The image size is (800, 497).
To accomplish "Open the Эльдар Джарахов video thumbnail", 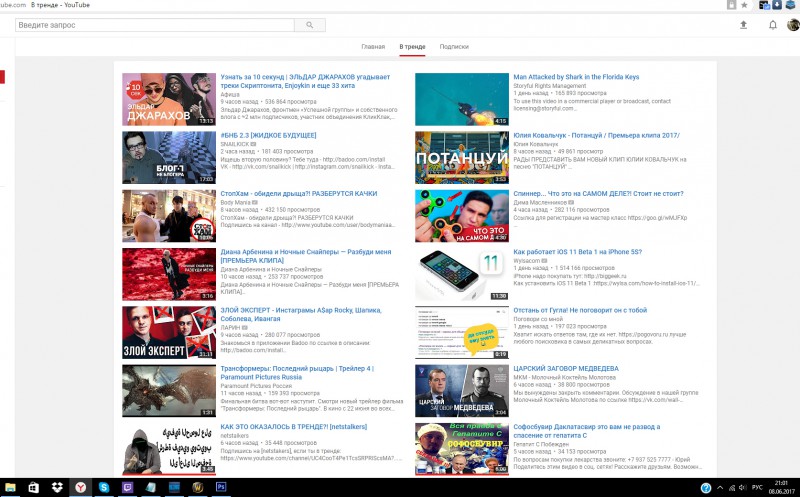I will point(169,99).
